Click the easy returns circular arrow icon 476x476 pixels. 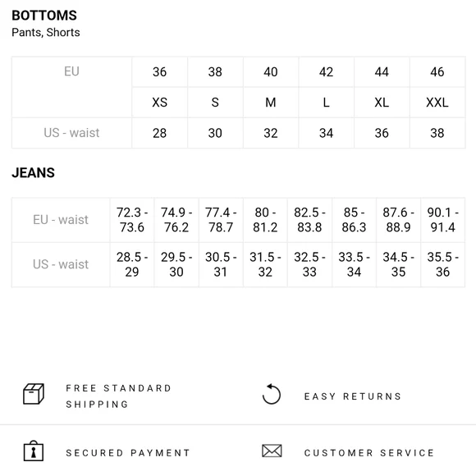(x=272, y=394)
